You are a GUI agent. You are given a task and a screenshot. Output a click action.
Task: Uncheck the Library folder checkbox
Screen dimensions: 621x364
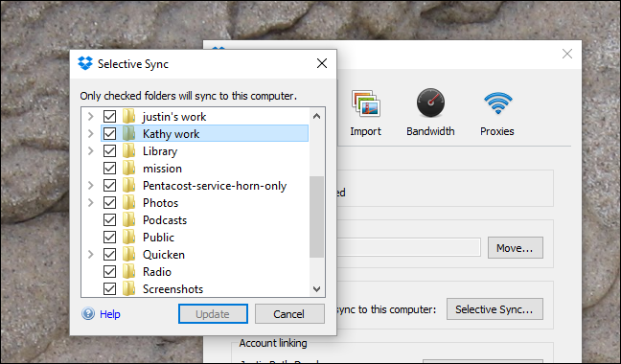tap(109, 150)
